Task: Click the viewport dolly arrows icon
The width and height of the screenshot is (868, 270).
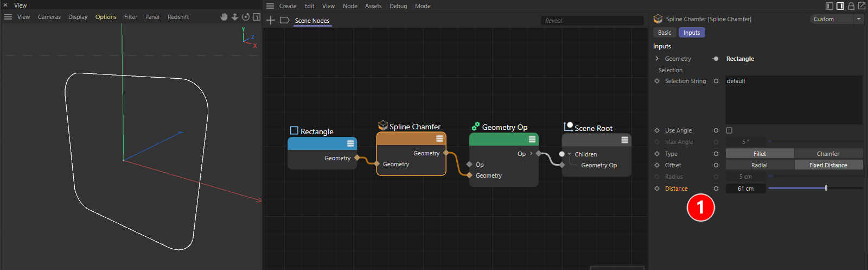Action: click(235, 17)
